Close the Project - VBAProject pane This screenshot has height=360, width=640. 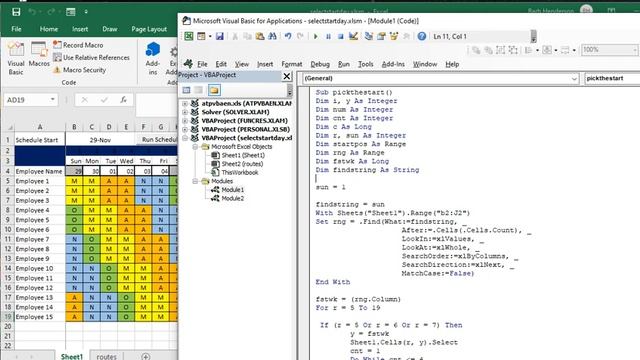point(287,76)
